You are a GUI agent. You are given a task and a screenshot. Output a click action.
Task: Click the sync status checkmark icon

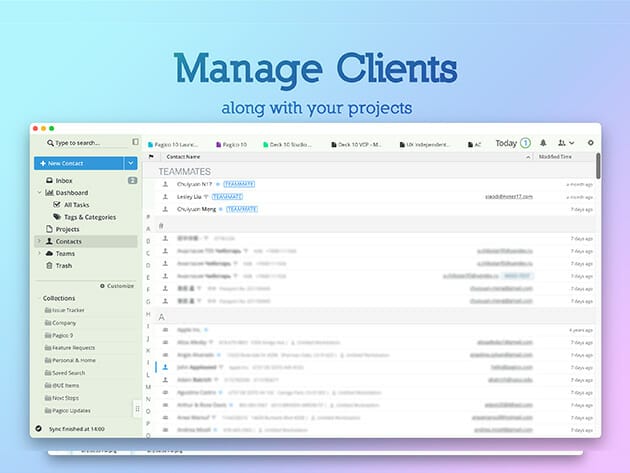[x=38, y=429]
